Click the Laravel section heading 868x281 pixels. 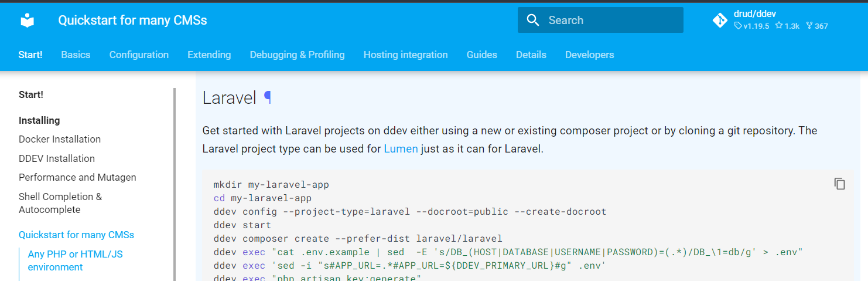[x=229, y=98]
